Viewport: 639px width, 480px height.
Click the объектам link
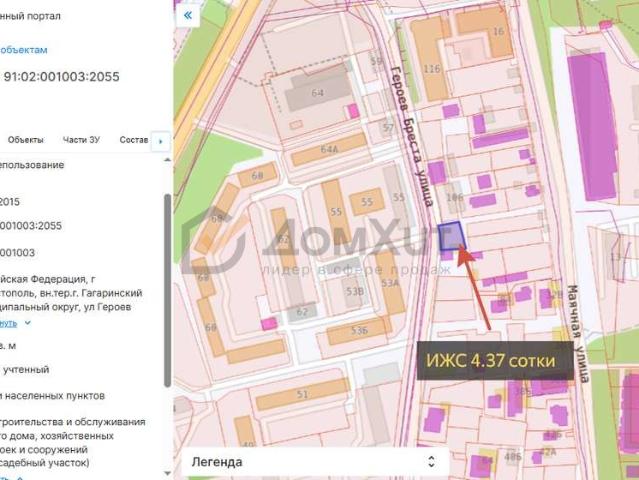pyautogui.click(x=23, y=50)
